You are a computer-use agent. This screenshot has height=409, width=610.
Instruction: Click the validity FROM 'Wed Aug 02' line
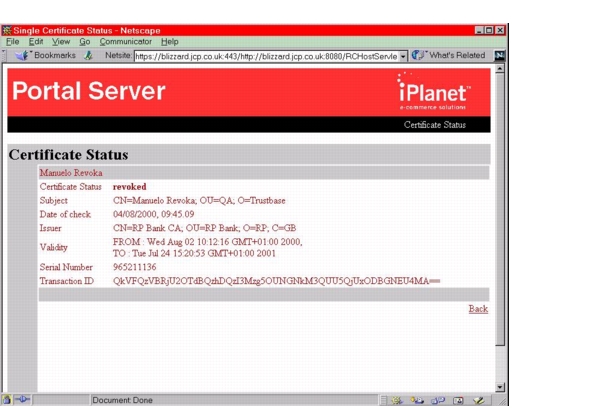coord(208,242)
